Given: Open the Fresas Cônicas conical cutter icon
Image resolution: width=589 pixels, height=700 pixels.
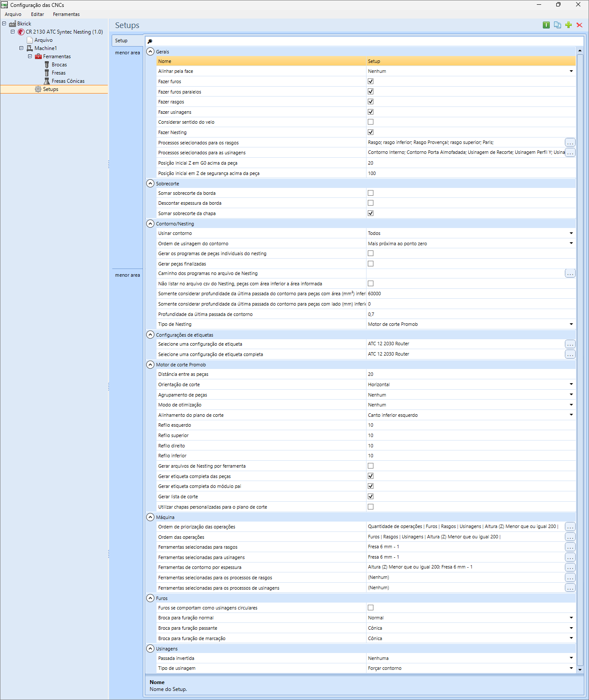Looking at the screenshot, I should 47,81.
